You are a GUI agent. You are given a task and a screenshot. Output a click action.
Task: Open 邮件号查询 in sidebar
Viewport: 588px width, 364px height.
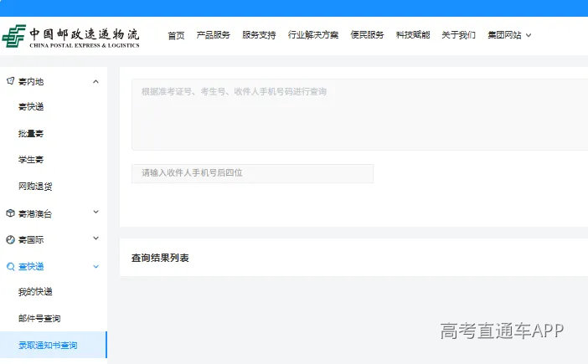pos(39,318)
